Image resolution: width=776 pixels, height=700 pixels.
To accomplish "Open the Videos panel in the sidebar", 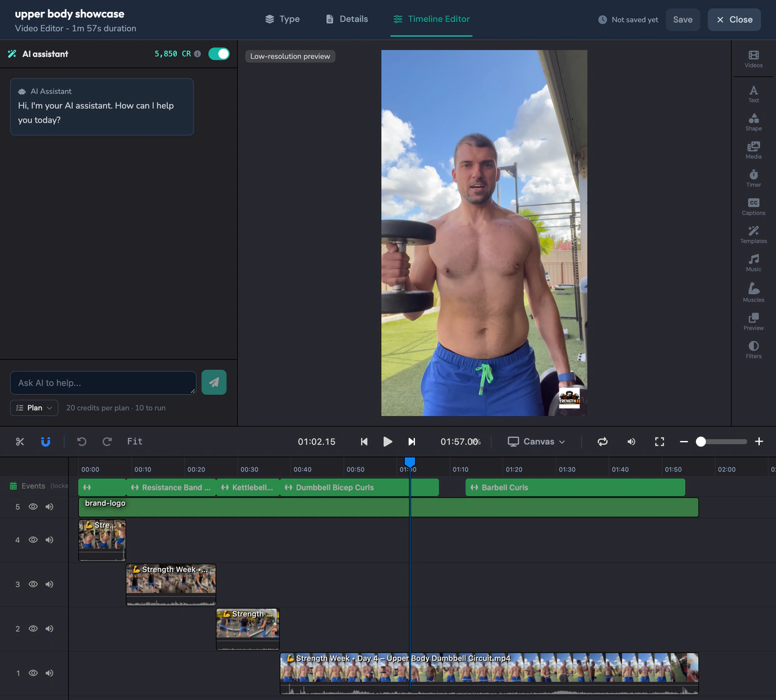I will click(753, 59).
